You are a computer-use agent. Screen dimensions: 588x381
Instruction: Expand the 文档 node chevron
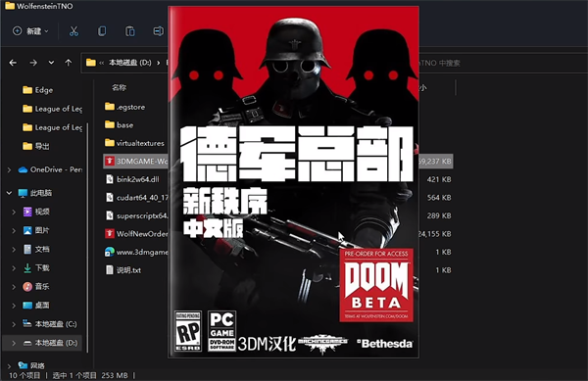pyautogui.click(x=14, y=250)
